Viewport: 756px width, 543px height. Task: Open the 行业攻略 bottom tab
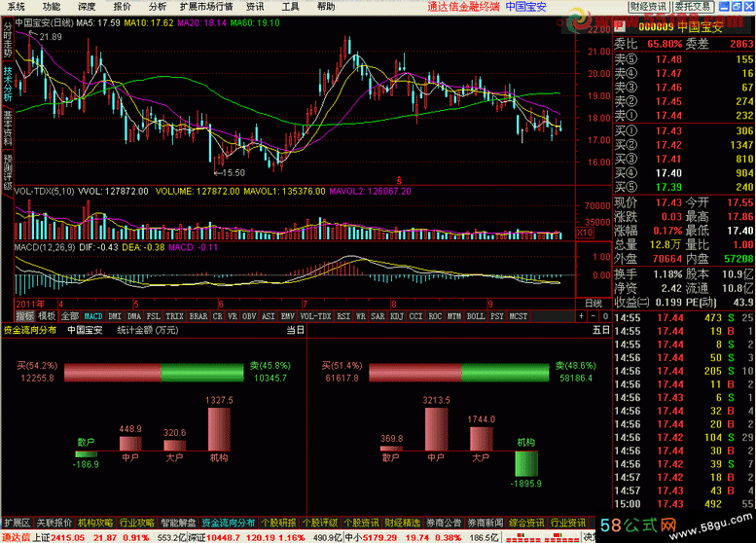[x=137, y=523]
